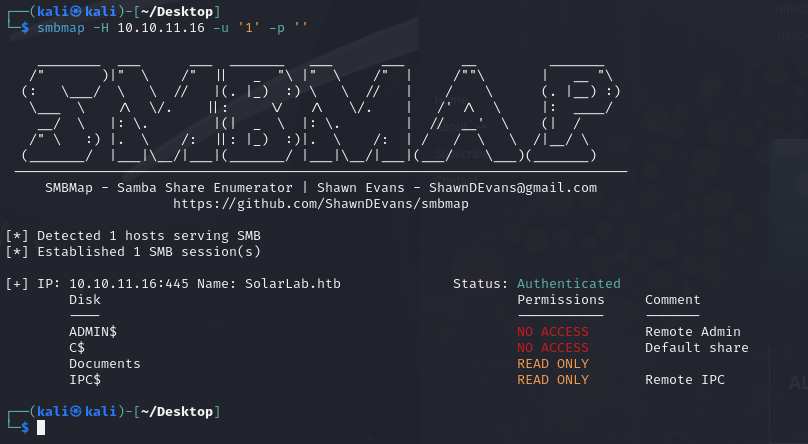Click the ShawnDEvans@gmail.com email address
Viewport: 808px width, 444px height.
pos(513,187)
